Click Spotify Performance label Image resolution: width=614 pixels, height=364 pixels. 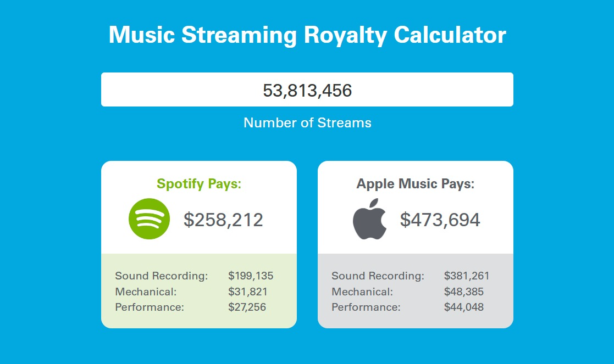(150, 307)
